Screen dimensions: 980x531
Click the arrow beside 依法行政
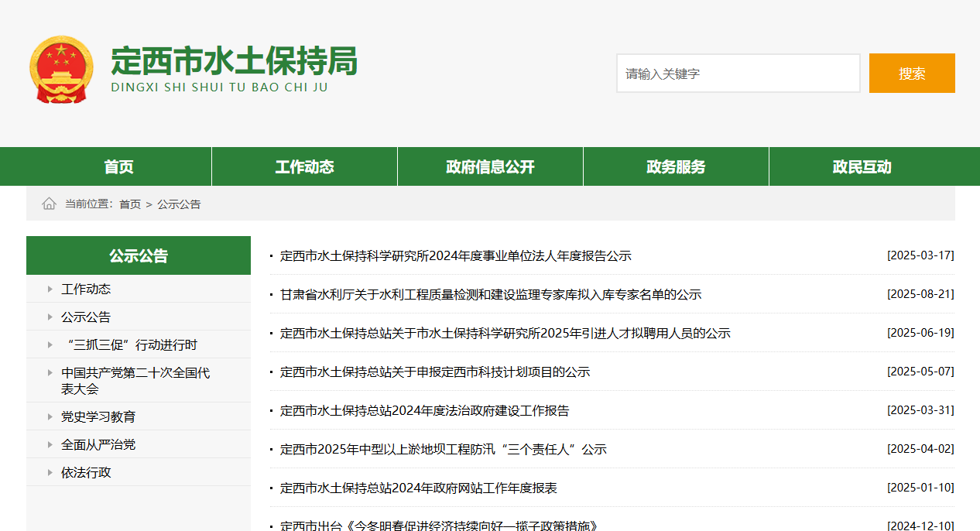click(x=50, y=472)
